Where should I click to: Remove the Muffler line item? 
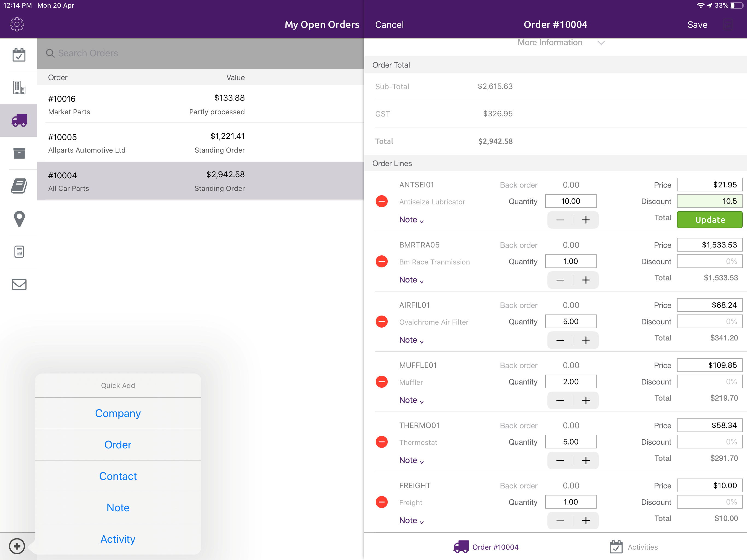pyautogui.click(x=382, y=382)
